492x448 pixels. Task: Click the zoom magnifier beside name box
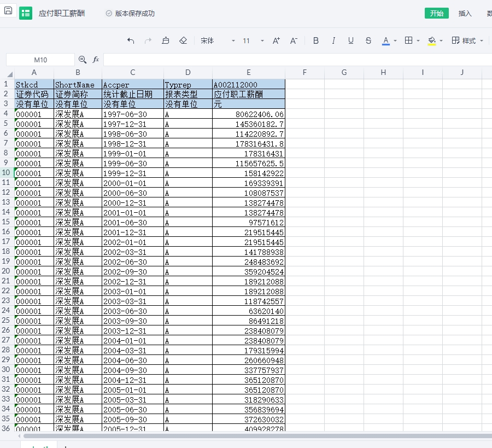tap(83, 60)
